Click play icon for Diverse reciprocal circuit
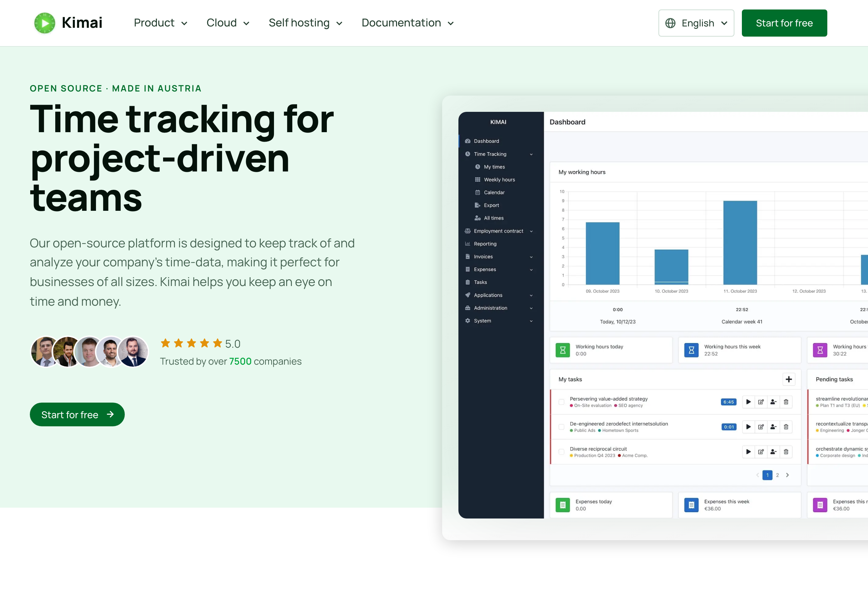The height and width of the screenshot is (610, 868). [748, 452]
